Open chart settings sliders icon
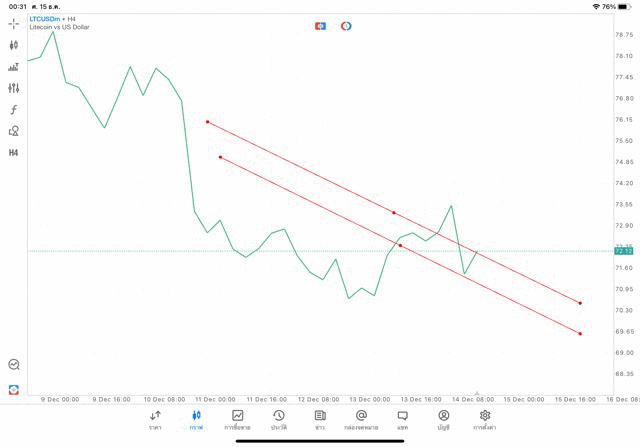 tap(14, 88)
